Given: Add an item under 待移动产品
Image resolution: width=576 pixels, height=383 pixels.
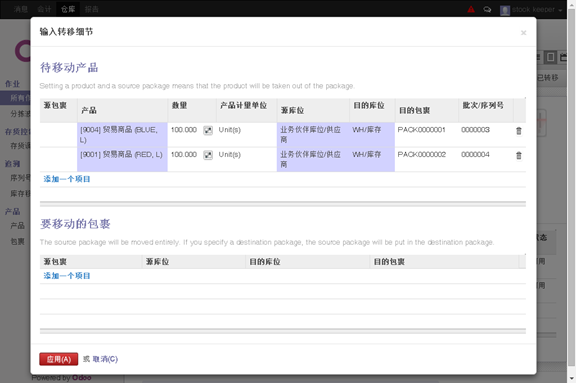Looking at the screenshot, I should 67,179.
